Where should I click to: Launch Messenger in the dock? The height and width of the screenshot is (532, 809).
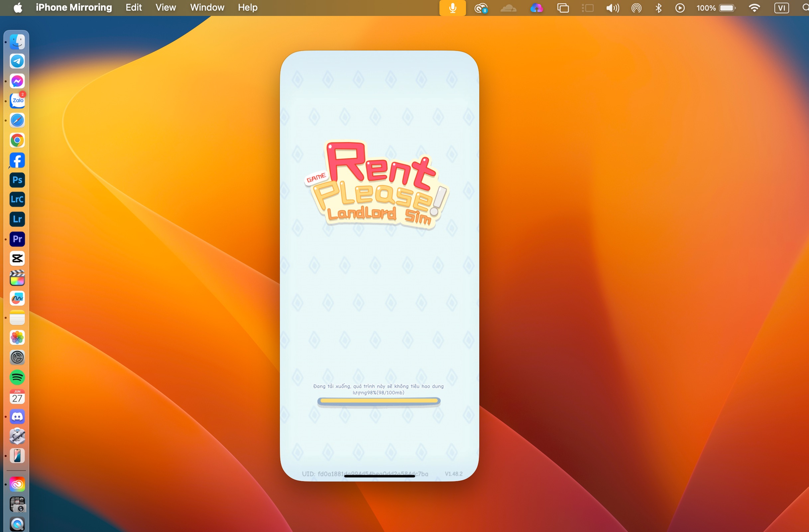pyautogui.click(x=17, y=81)
